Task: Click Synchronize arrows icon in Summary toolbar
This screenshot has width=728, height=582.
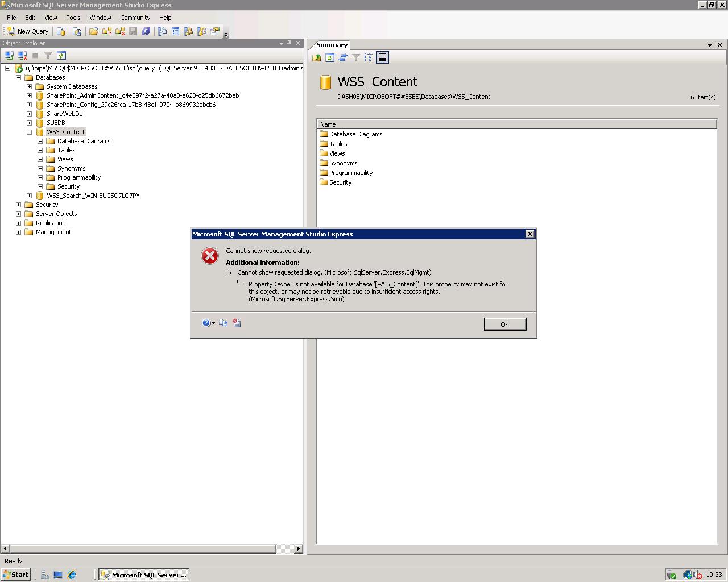Action: (342, 57)
